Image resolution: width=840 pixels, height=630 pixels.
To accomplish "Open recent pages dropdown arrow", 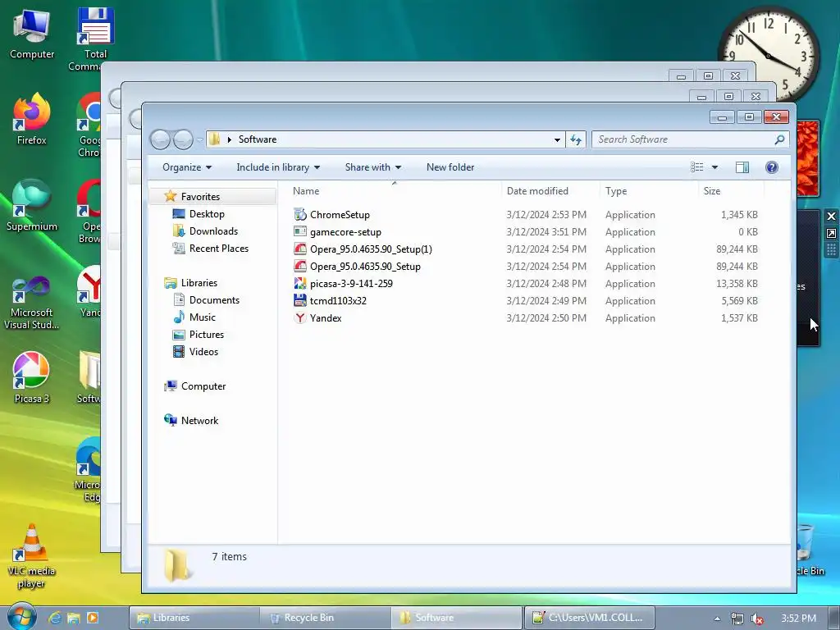I will (x=200, y=139).
